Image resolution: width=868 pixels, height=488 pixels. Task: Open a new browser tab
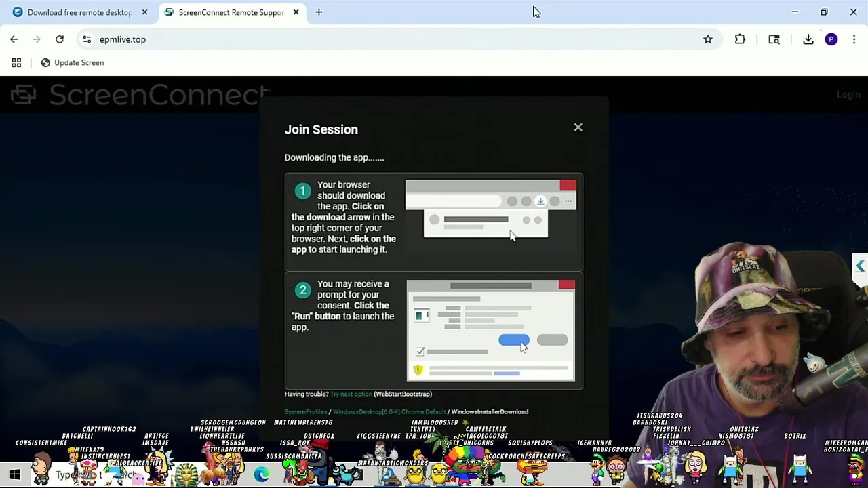pos(319,12)
